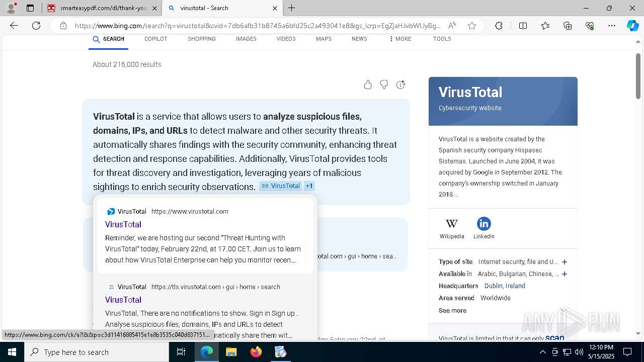Screen dimensions: 644x362
Task: Open the tab actions menu icon
Action: point(30,8)
